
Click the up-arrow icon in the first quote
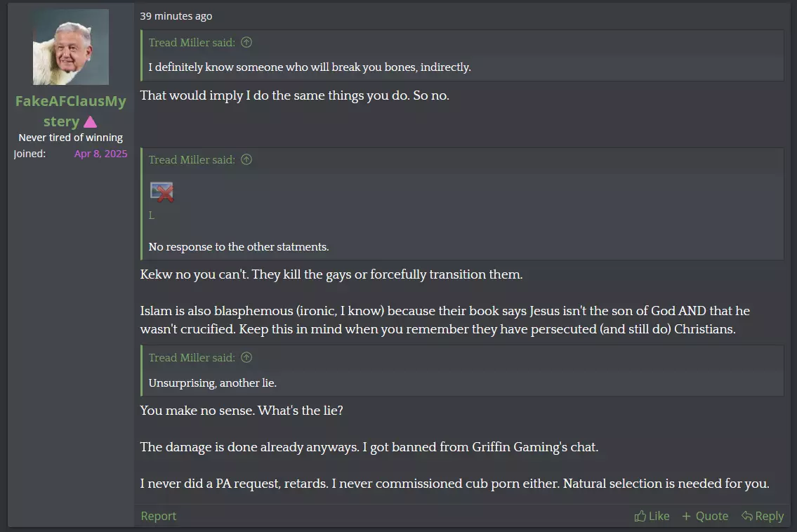[246, 42]
